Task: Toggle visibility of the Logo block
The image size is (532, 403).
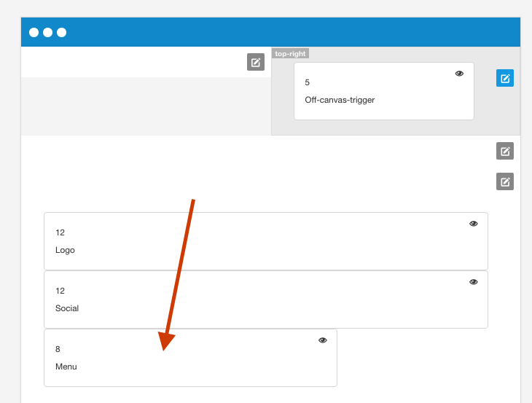Action: (473, 223)
